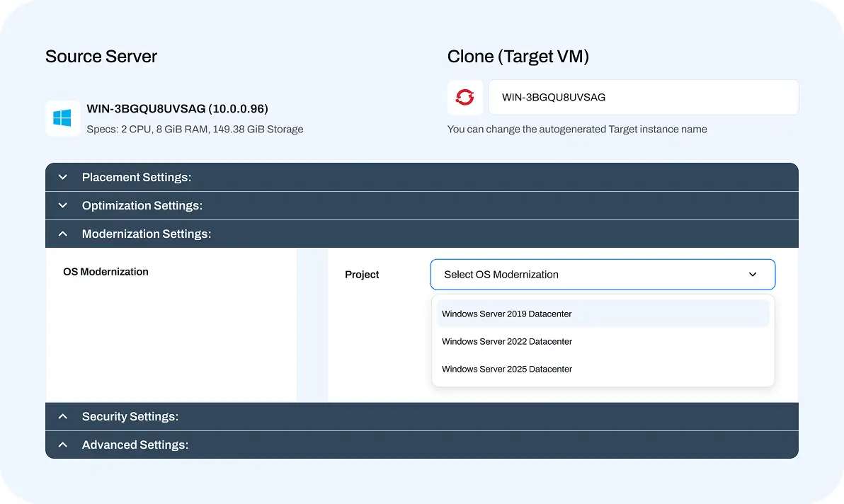Click the source server name WIN-3BGQU8UVSAG (10.0.0.96)
844x504 pixels.
pyautogui.click(x=177, y=108)
